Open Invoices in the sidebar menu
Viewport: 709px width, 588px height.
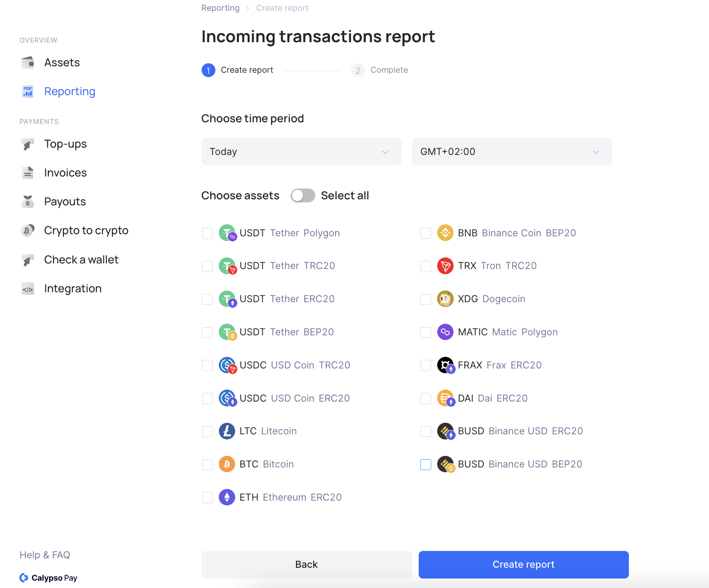pos(65,173)
